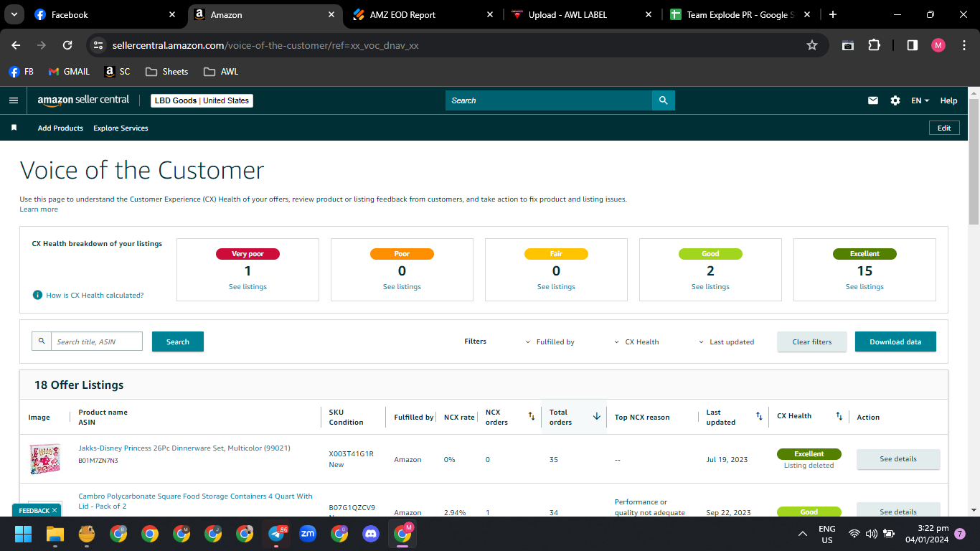Viewport: 980px width, 551px height.
Task: Go back to the previous page
Action: pyautogui.click(x=16, y=45)
